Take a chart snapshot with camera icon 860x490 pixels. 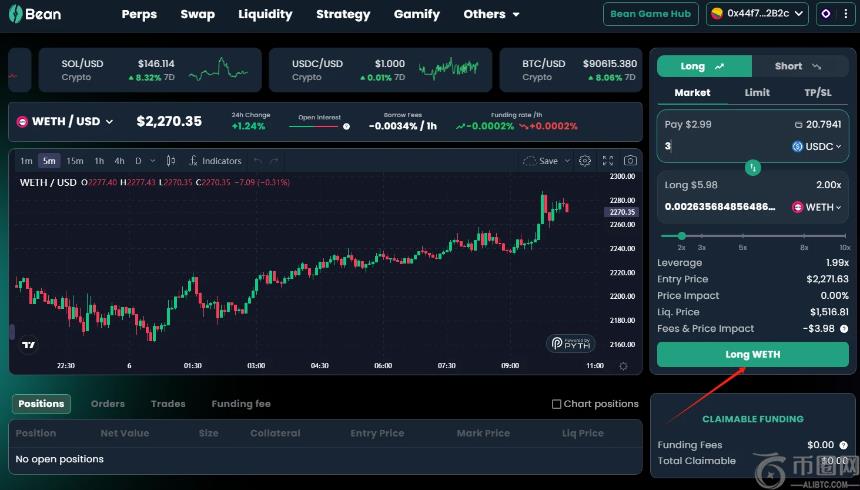coord(630,161)
